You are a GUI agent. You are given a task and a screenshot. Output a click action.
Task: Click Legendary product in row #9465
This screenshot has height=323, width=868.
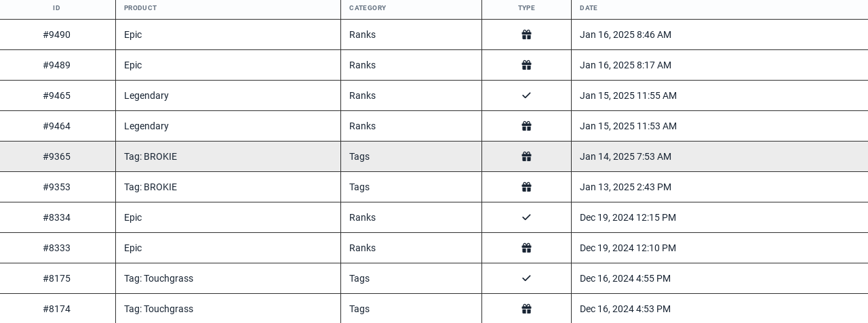(x=146, y=95)
